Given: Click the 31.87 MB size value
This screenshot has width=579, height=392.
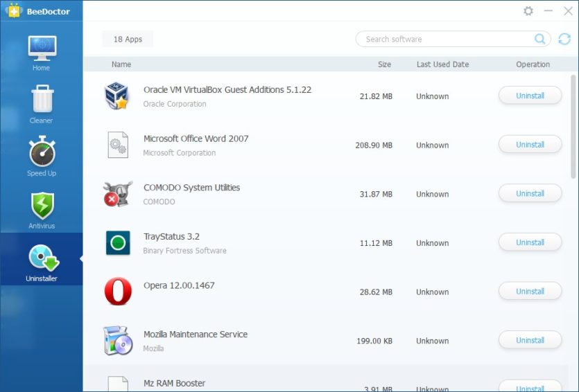Looking at the screenshot, I should coord(376,195).
